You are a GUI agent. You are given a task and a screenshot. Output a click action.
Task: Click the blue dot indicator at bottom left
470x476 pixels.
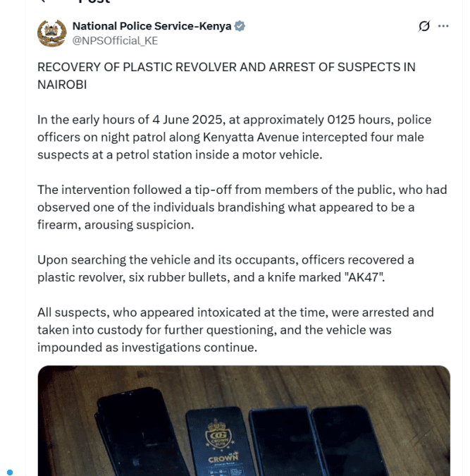[x=10, y=472]
